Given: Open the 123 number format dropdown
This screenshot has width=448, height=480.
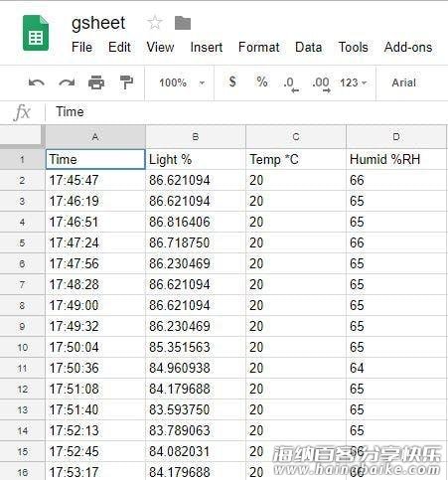Looking at the screenshot, I should (354, 82).
